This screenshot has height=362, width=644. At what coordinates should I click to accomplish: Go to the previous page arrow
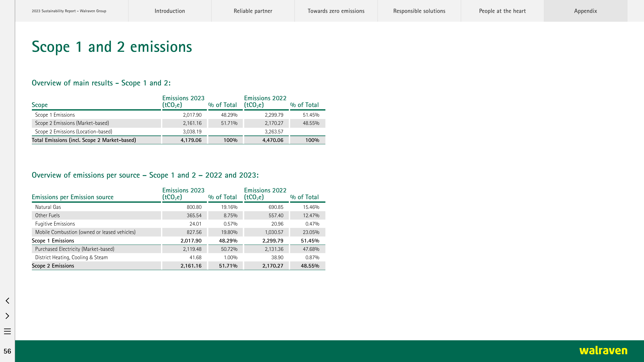8,301
